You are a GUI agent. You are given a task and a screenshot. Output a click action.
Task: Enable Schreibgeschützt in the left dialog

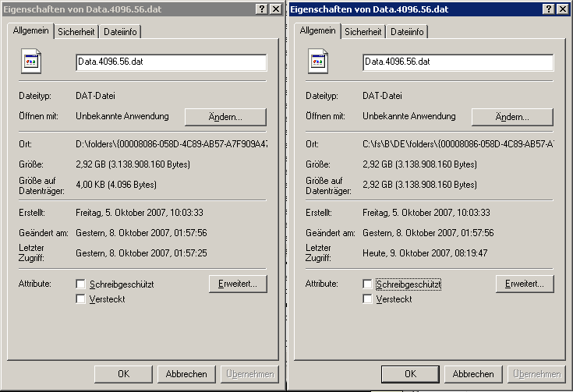81,284
